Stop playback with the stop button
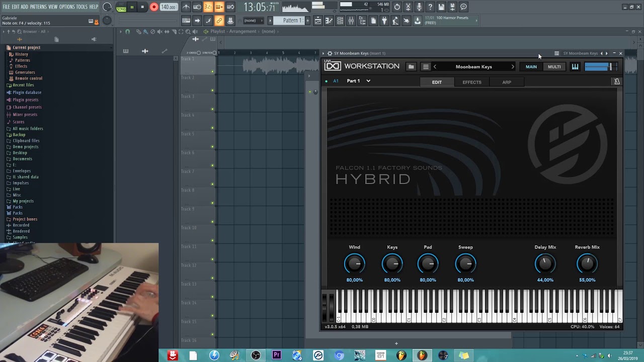The image size is (644, 362). [x=142, y=7]
